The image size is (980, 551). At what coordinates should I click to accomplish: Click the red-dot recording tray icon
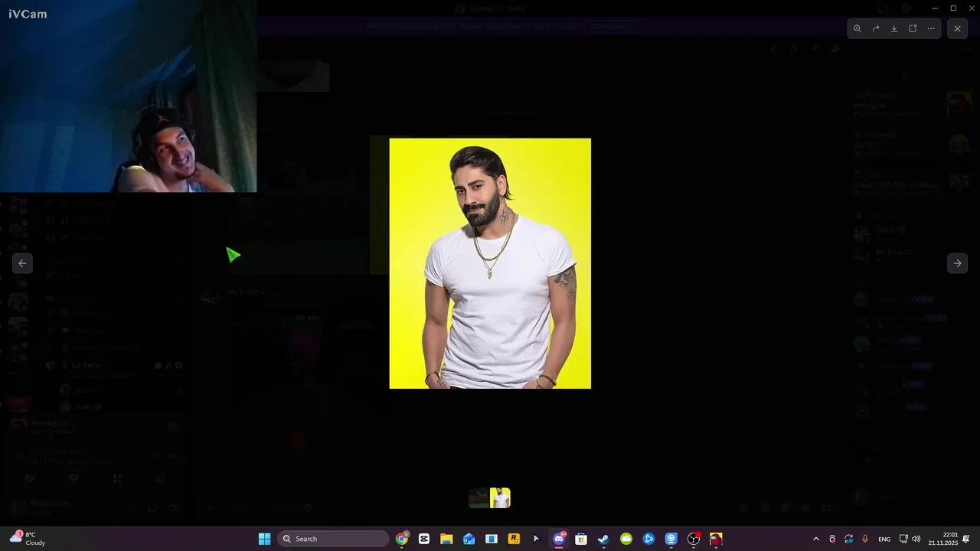click(832, 539)
